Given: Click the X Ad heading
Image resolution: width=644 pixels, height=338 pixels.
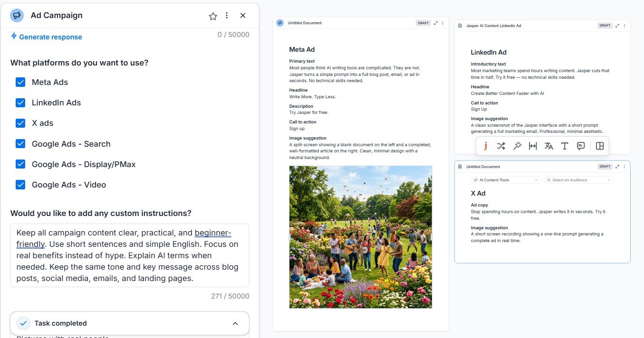Looking at the screenshot, I should [x=478, y=193].
